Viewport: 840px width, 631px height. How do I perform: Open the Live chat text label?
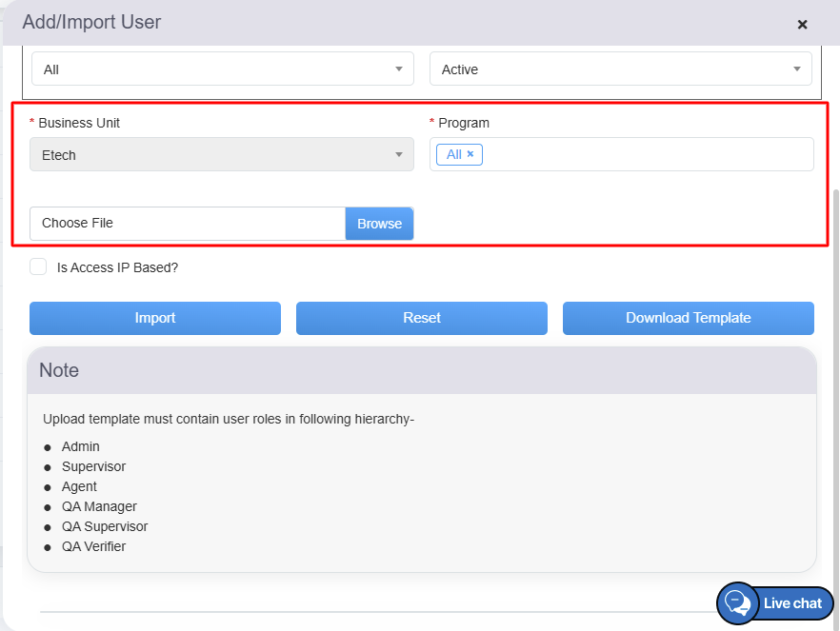coord(792,603)
